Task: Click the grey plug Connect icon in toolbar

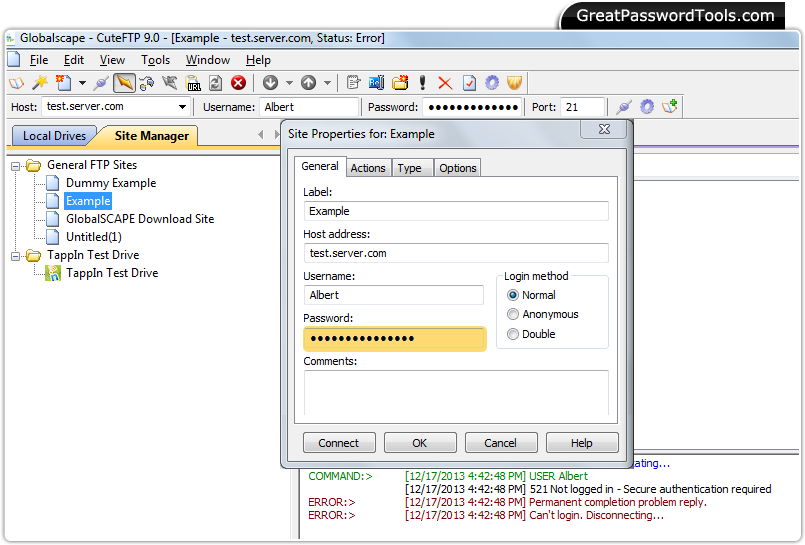Action: 101,83
